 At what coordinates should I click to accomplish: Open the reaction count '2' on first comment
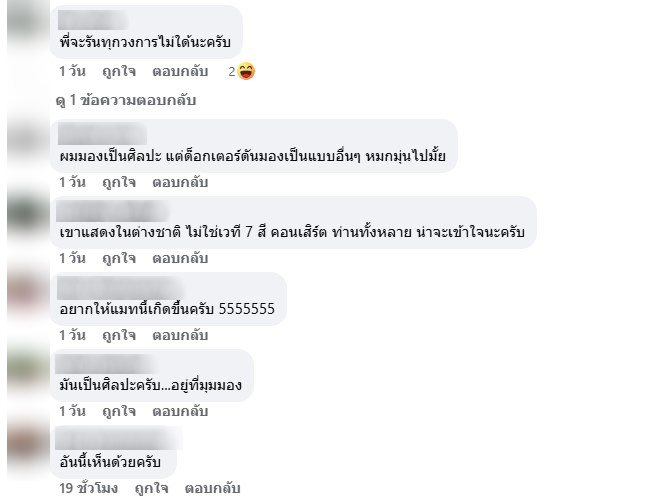click(x=232, y=72)
